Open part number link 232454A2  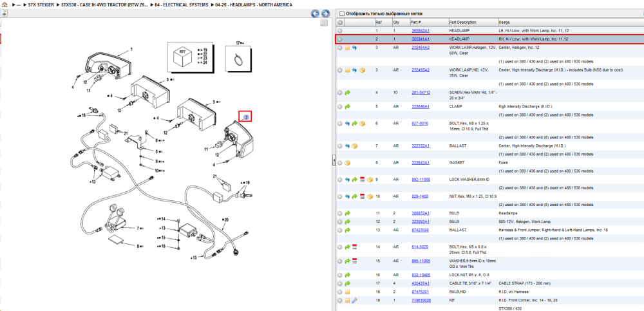pos(421,48)
